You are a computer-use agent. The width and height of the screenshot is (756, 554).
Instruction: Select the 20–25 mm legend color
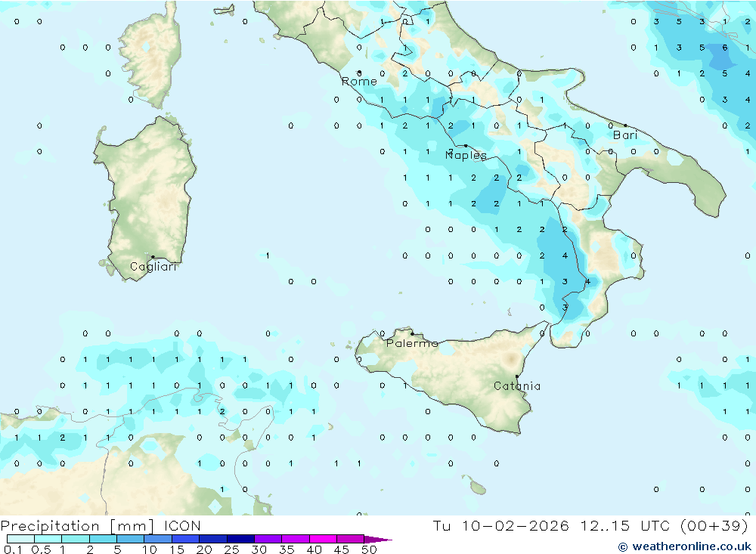(x=213, y=539)
